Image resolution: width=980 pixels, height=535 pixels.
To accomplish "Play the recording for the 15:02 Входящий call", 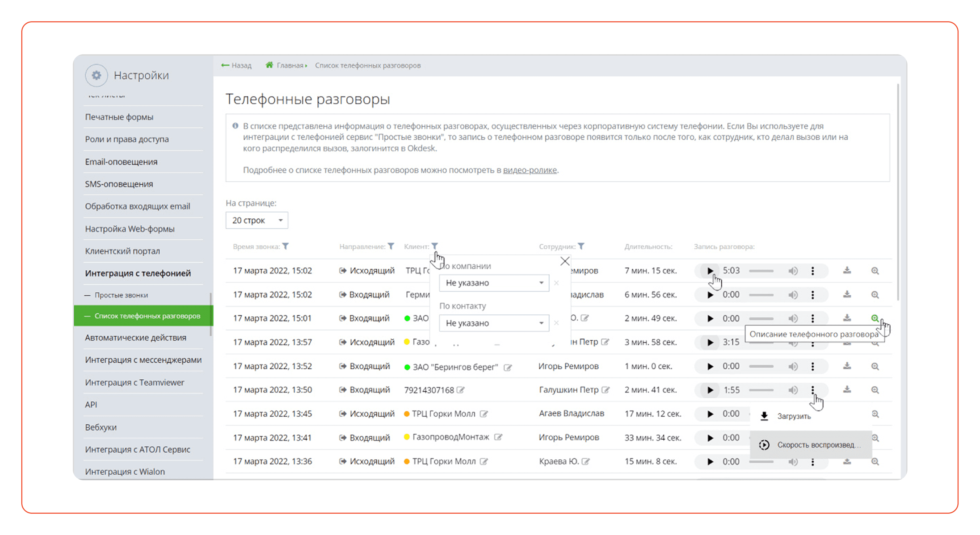I will coord(710,295).
